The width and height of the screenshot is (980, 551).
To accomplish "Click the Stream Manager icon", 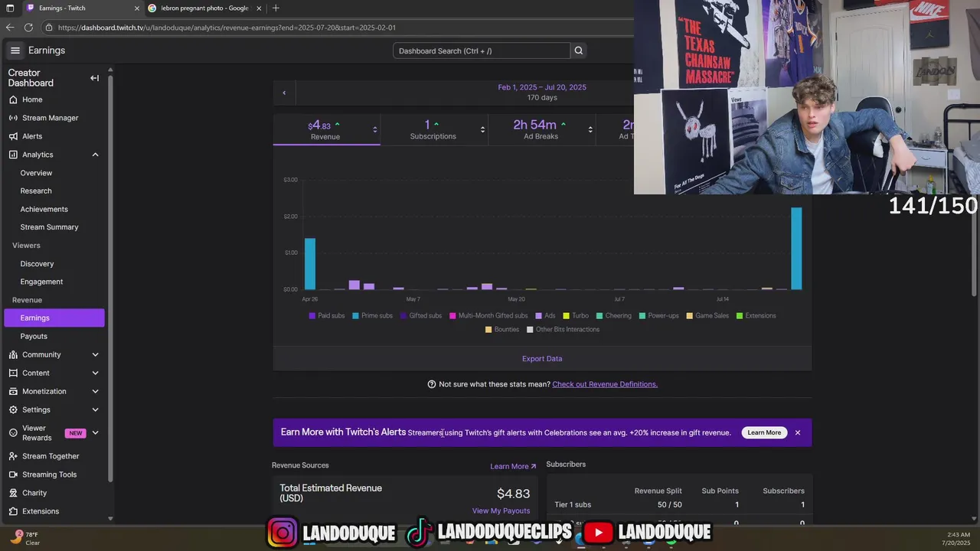I will coord(13,118).
